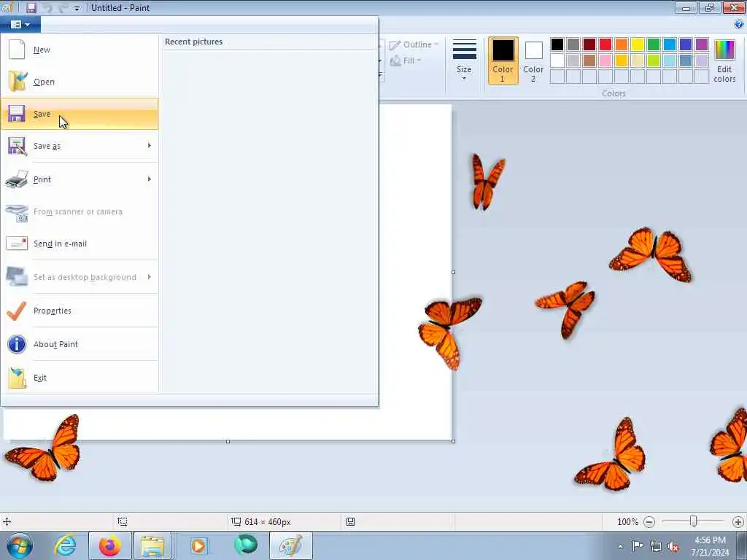Pick the purple color swatch
747x560 pixels.
[x=702, y=44]
